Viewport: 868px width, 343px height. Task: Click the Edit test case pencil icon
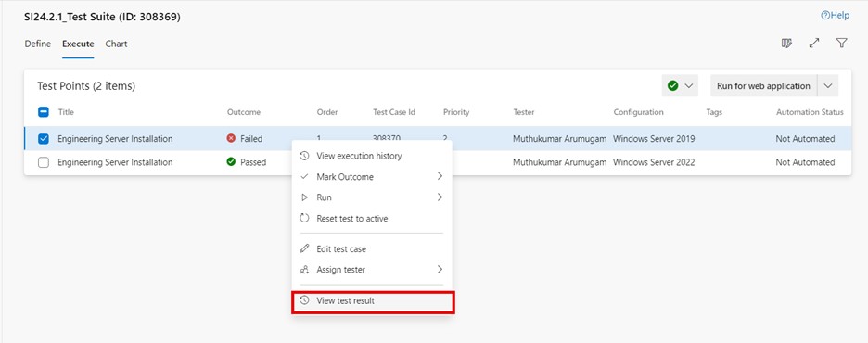304,249
